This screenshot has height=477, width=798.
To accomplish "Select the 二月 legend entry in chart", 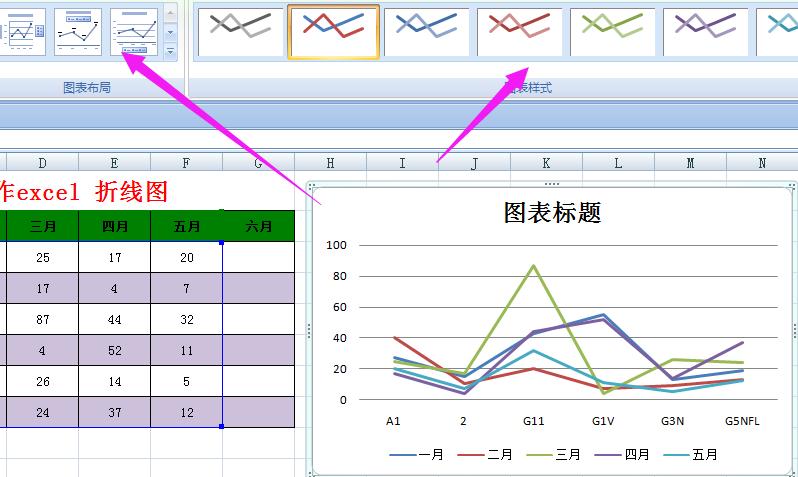I will click(485, 454).
